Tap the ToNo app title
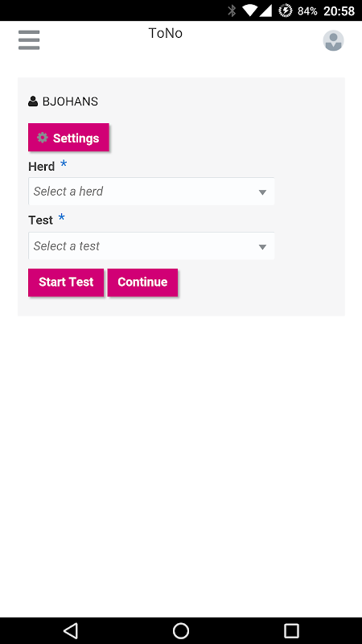The height and width of the screenshot is (644, 362). [x=166, y=33]
